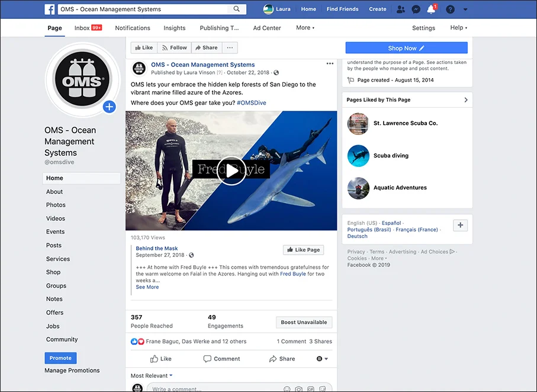
Task: Click Fred Buyle name link in description
Action: 293,274
